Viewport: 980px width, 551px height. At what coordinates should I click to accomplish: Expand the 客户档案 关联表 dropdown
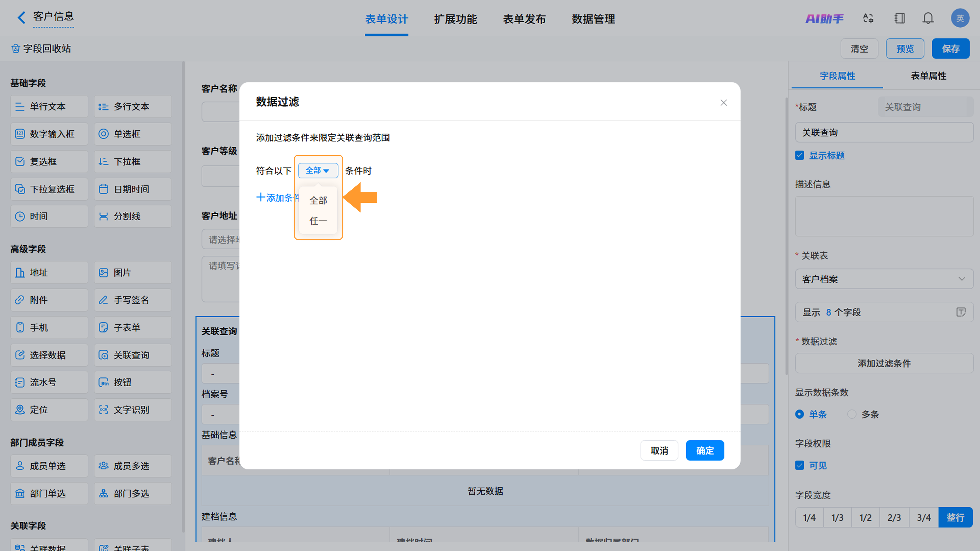point(884,279)
